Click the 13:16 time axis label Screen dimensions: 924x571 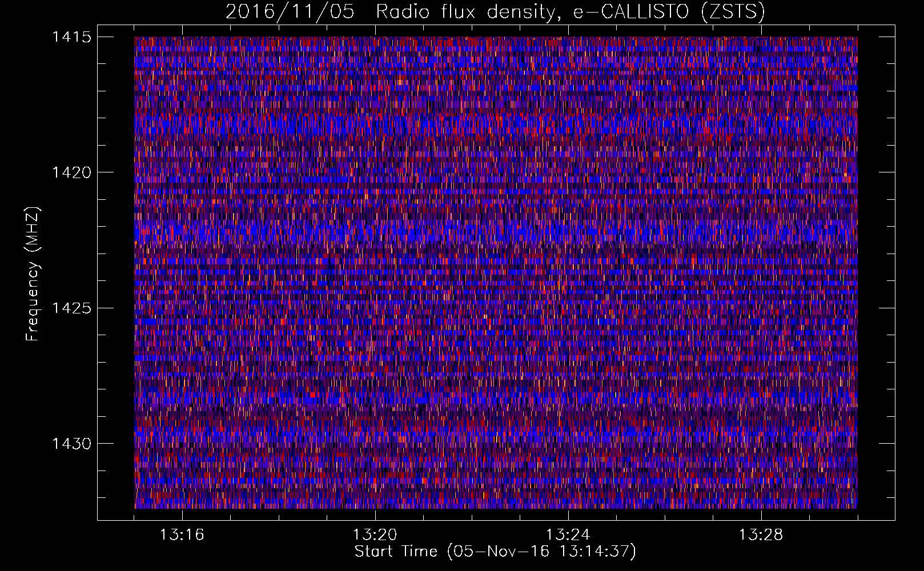tap(182, 535)
